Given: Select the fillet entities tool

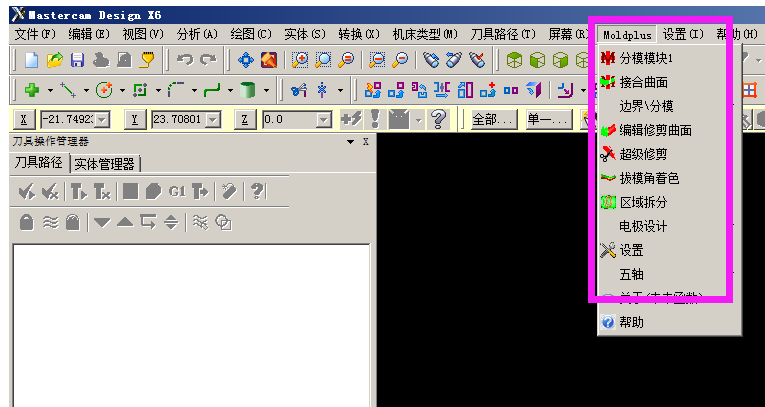Looking at the screenshot, I should (176, 90).
